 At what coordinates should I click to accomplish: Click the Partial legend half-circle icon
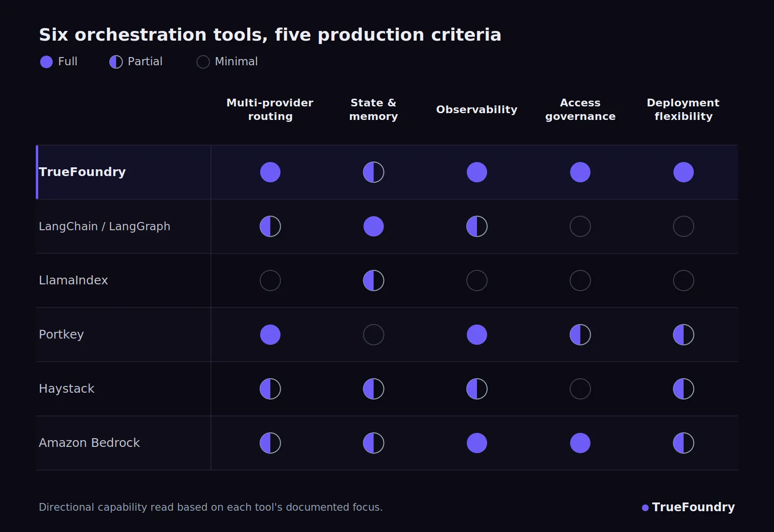[x=116, y=62]
